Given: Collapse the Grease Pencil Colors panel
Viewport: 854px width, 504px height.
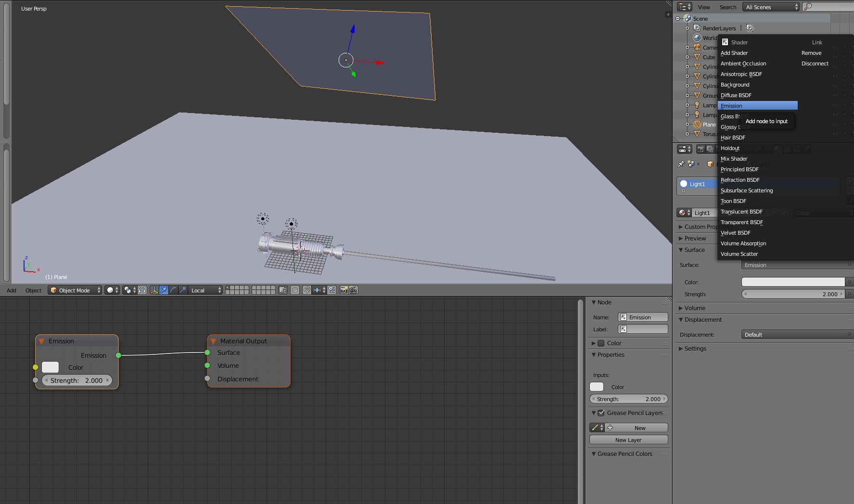Looking at the screenshot, I should coord(594,454).
